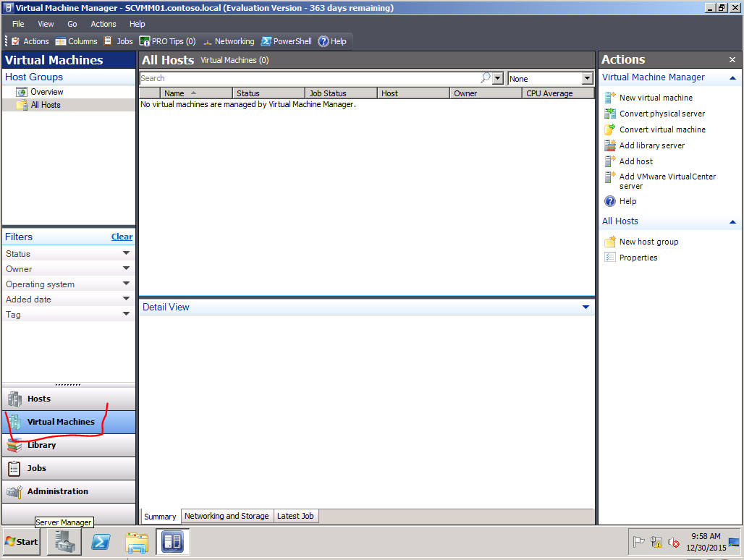Sort by the Name column header

click(x=196, y=93)
